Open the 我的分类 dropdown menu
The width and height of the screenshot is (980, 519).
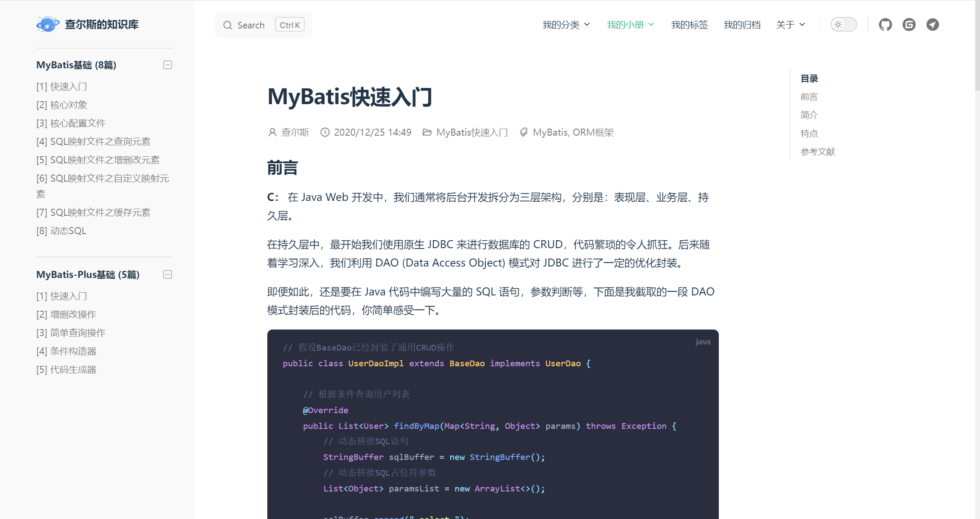[566, 25]
